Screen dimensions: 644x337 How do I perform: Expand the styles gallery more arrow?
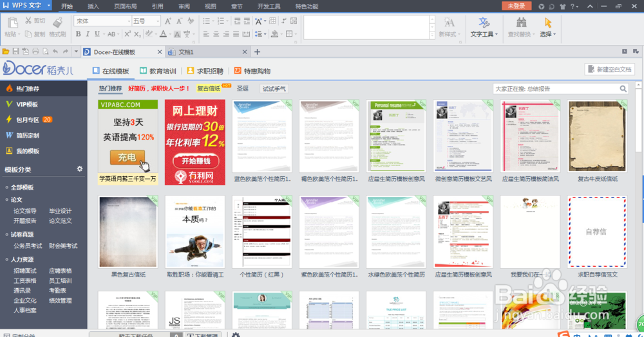point(431,36)
